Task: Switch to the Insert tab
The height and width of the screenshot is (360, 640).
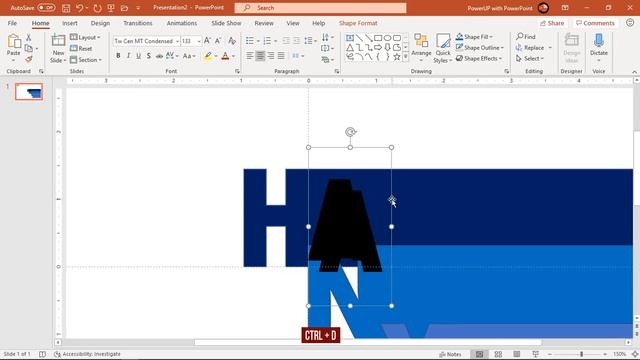Action: 70,23
